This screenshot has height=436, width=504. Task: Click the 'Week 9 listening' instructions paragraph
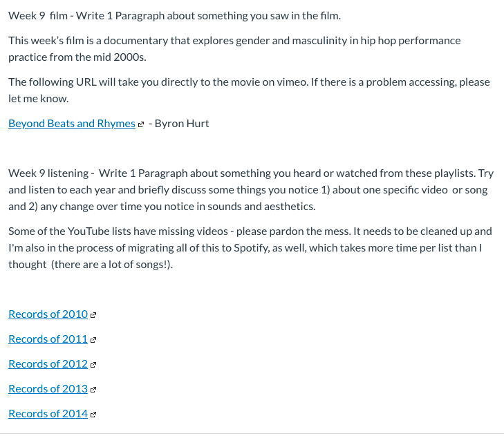[x=251, y=190]
